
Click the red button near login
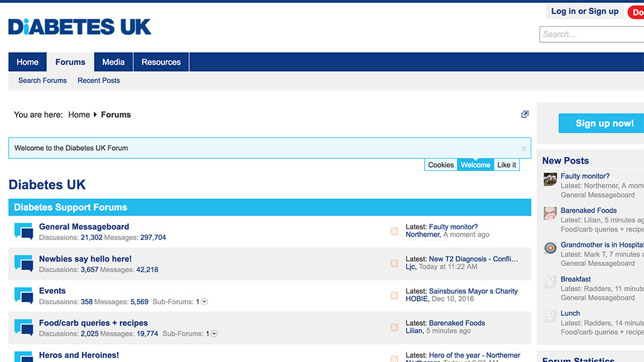tap(636, 12)
